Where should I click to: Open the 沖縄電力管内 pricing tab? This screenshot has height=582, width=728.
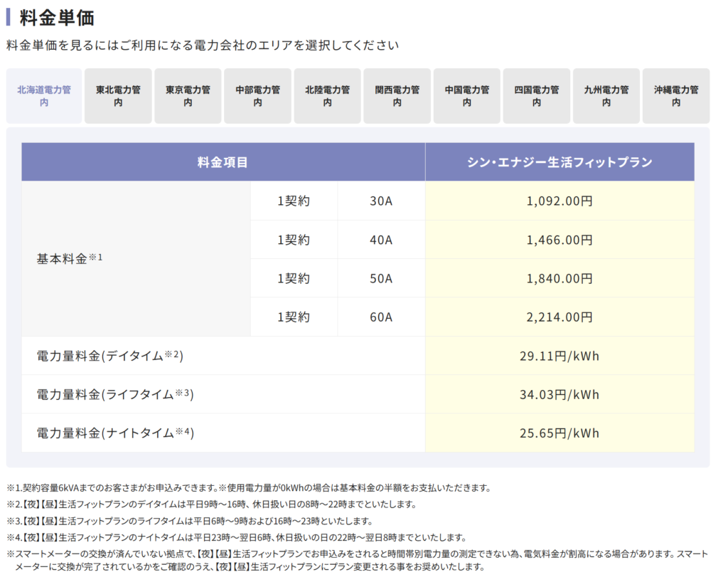click(675, 95)
